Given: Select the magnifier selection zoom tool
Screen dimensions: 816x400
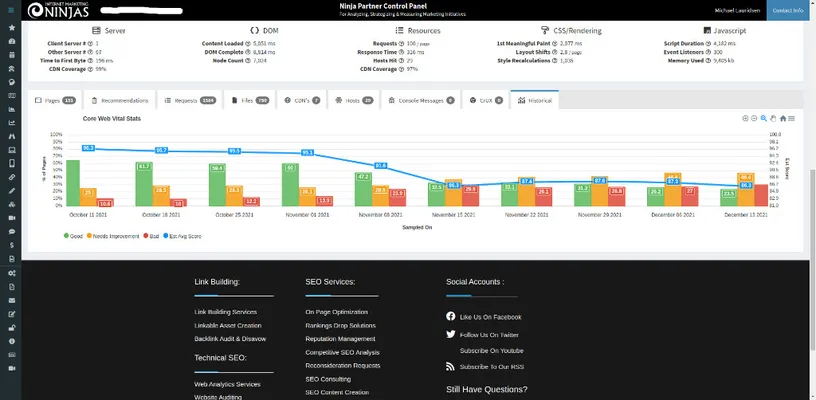Looking at the screenshot, I should (x=764, y=118).
